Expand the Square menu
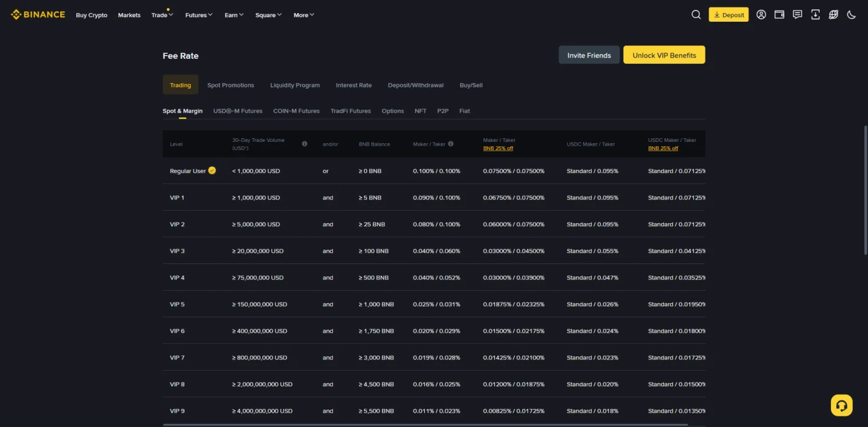Viewport: 868px width, 427px height. (x=268, y=15)
